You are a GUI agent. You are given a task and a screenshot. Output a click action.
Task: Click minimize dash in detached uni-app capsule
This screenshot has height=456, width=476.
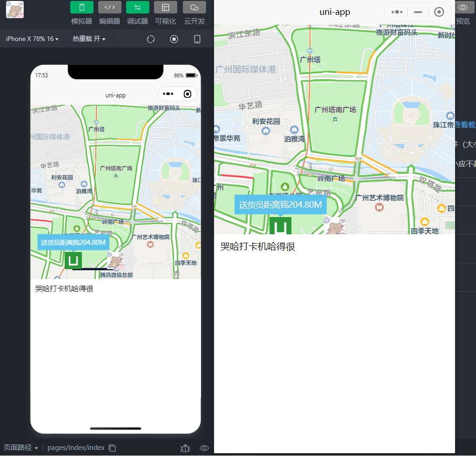coord(418,12)
